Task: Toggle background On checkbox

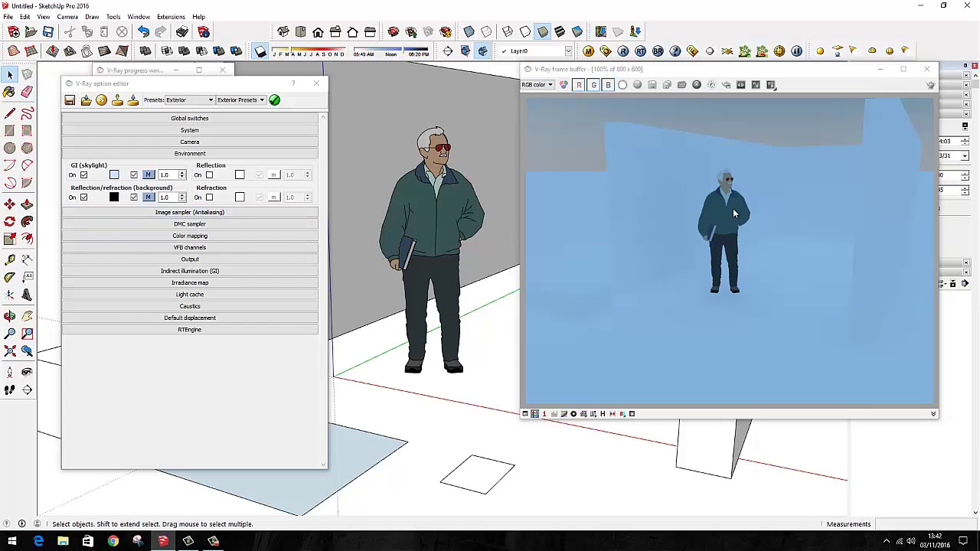Action: pos(83,197)
